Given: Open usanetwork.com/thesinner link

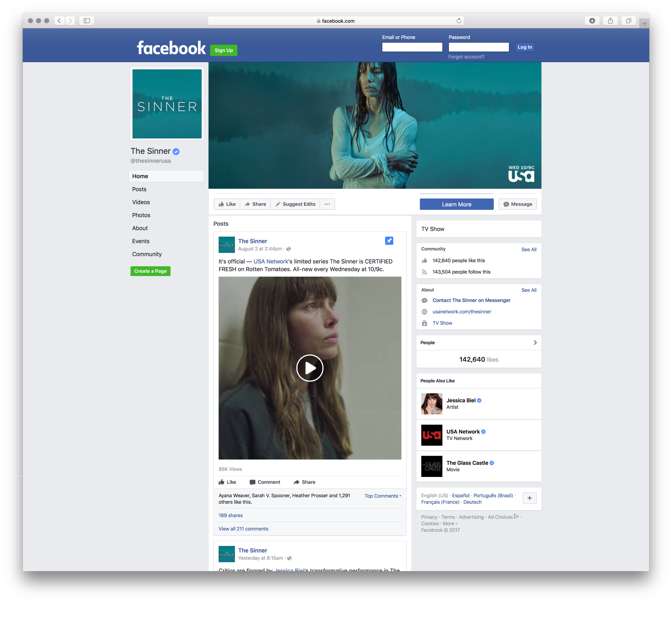Looking at the screenshot, I should (x=462, y=312).
